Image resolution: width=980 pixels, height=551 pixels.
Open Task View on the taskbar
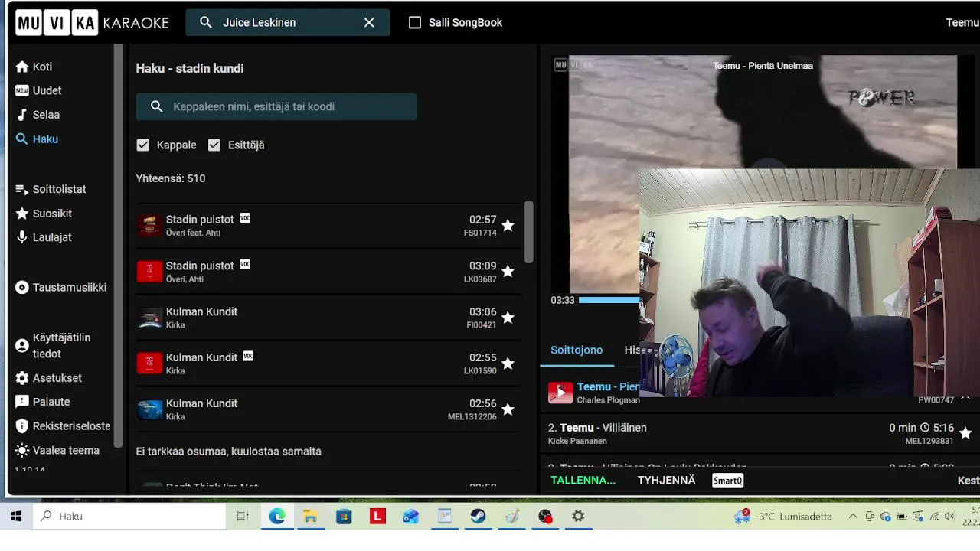pos(243,517)
